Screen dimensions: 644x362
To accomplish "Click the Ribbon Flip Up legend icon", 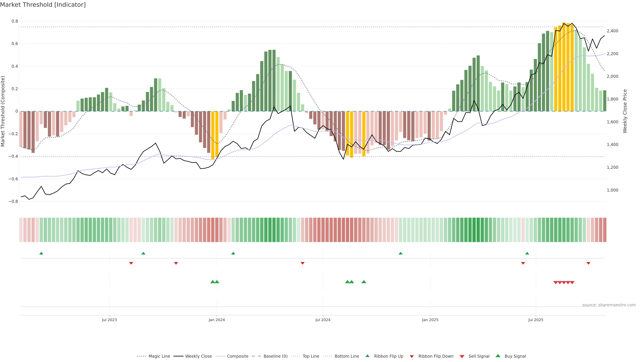I will [x=367, y=356].
